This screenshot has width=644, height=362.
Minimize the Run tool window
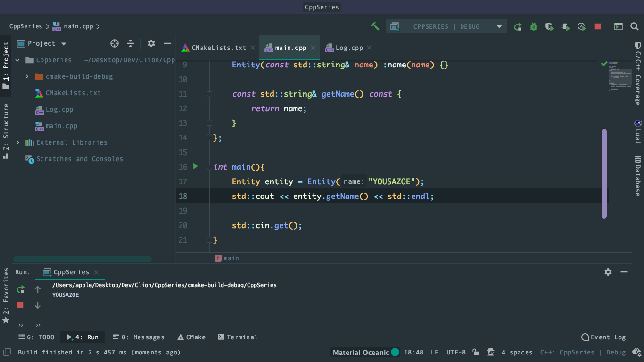pos(624,272)
